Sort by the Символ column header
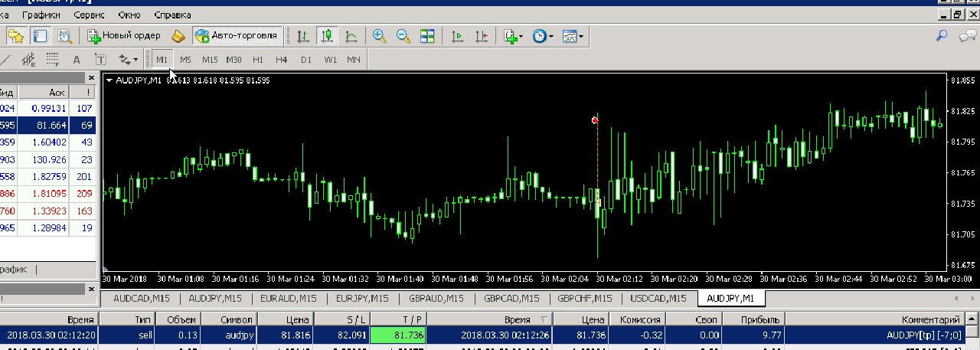 point(230,319)
